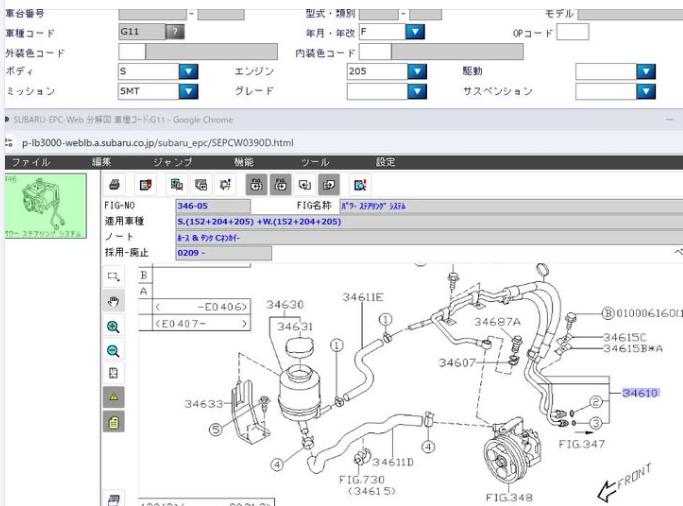Screen dimensions: 683x506
Task: Click the print icon in the toolbar
Action: 115,186
